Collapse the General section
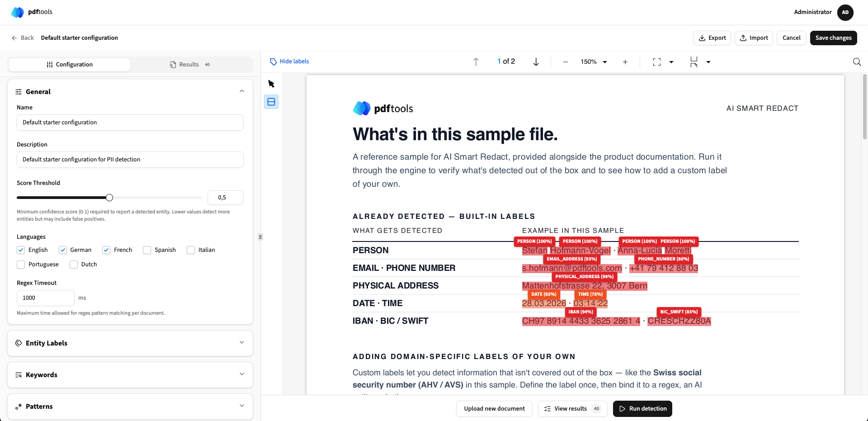The image size is (868, 421). (242, 91)
